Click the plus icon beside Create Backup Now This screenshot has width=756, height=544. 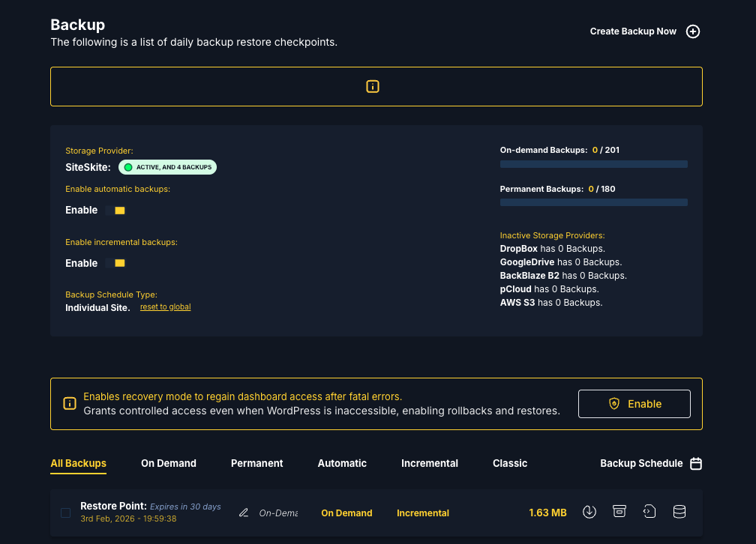click(x=693, y=31)
